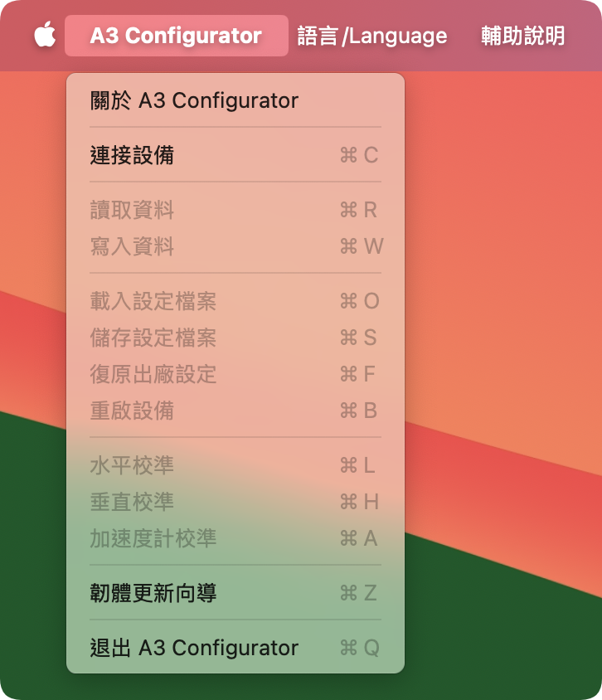Screen dimensions: 602x700
Task: Click 儲存設定檔案 menu item
Action: click(x=153, y=338)
